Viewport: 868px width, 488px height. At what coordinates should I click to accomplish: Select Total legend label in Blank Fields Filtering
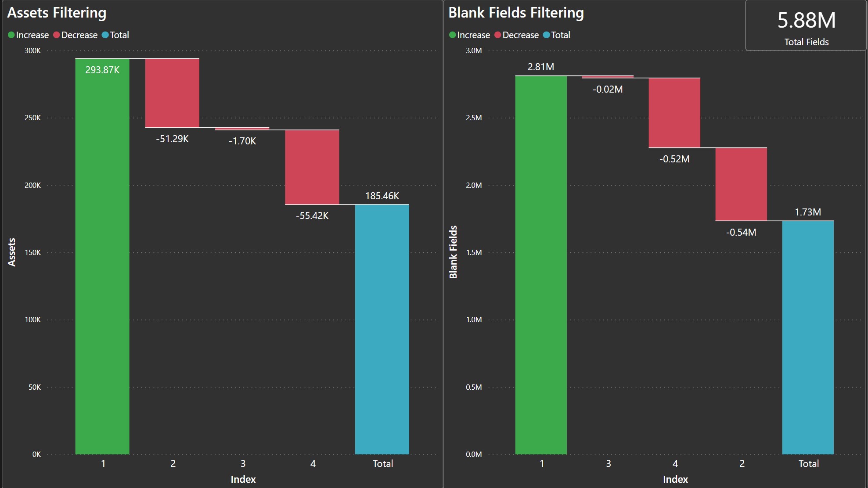(561, 35)
